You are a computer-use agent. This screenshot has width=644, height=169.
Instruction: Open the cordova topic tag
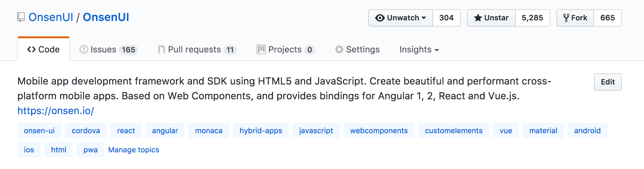(86, 130)
